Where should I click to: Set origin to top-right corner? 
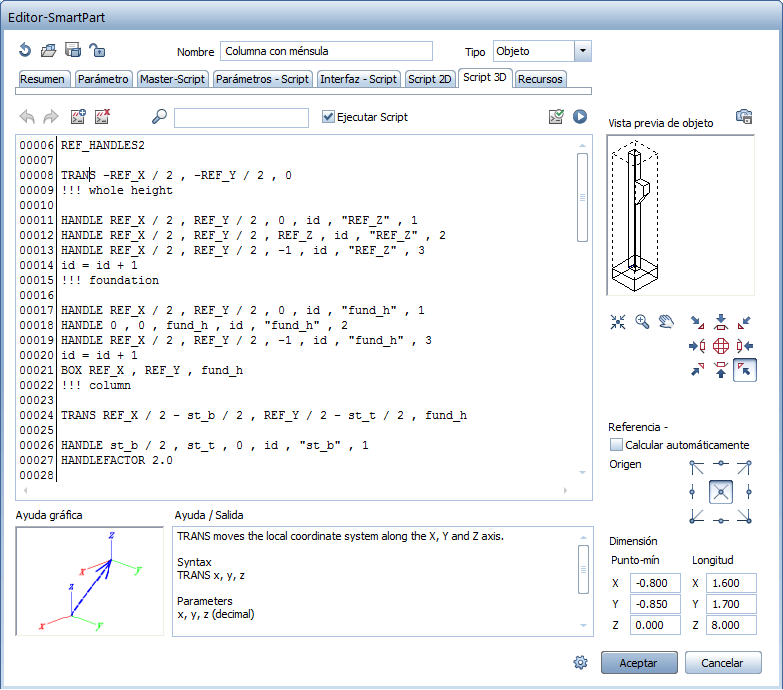tap(744, 468)
